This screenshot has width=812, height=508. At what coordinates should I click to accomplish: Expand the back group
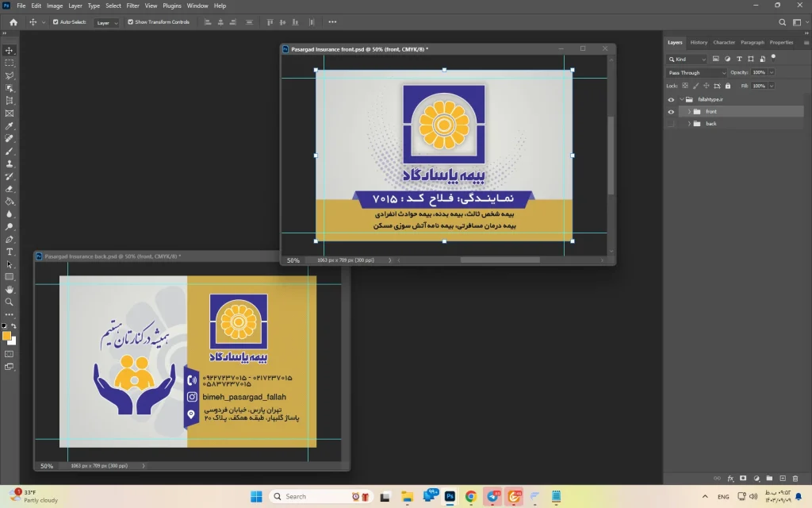coord(689,123)
